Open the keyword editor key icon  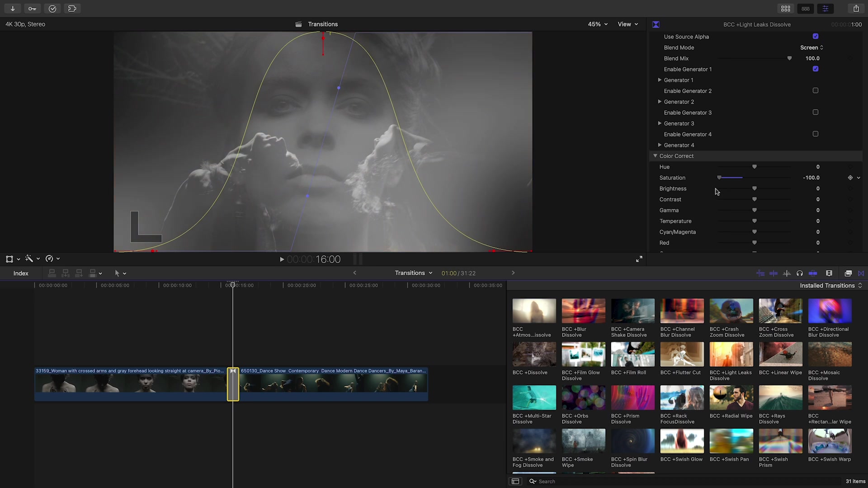[32, 9]
